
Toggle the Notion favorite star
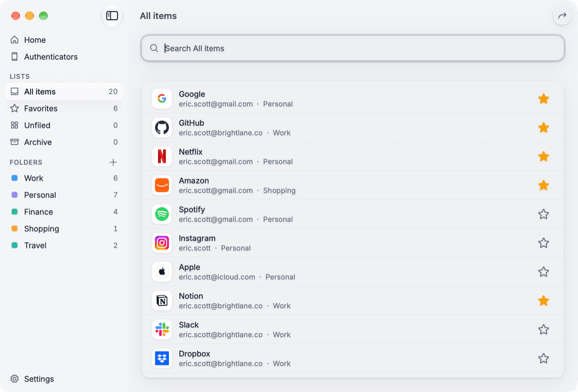544,301
